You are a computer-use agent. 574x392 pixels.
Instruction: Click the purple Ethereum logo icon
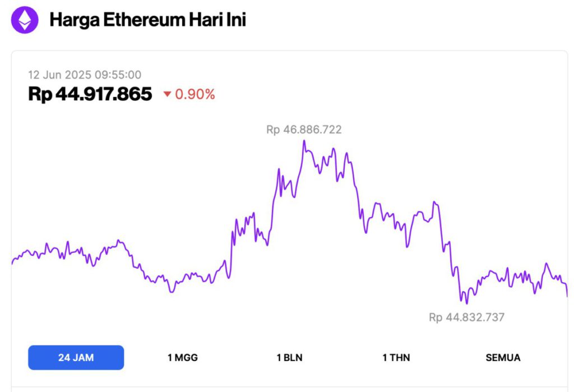click(25, 20)
